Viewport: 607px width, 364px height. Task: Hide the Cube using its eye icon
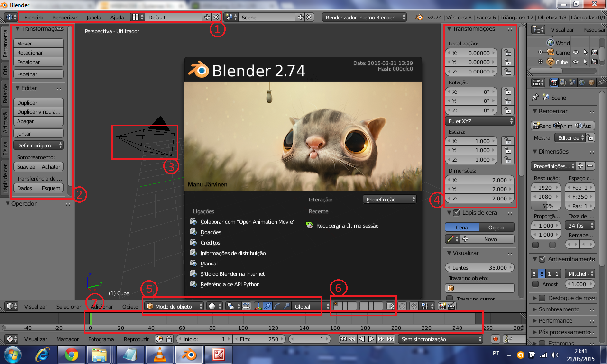(575, 62)
